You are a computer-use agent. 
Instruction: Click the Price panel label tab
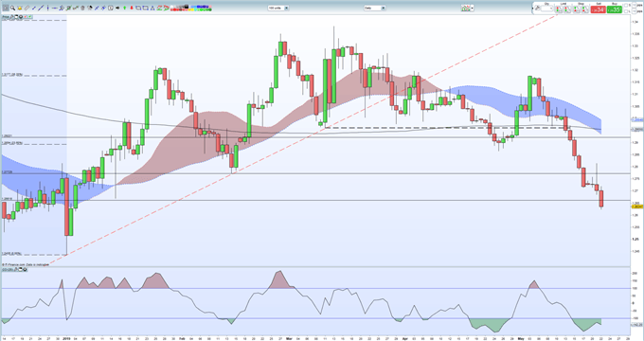coord(6,17)
